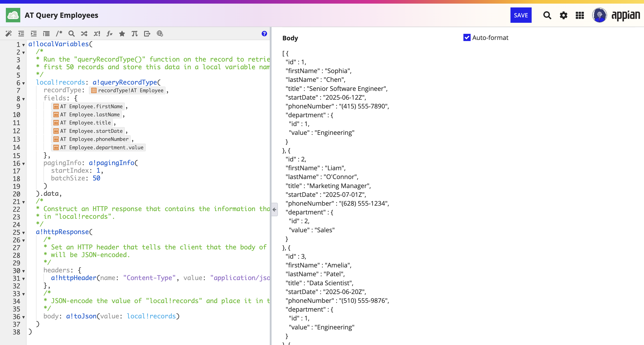Collapse the comment fold arrow at line 2
Screen dimensions: 644x345
(23, 53)
